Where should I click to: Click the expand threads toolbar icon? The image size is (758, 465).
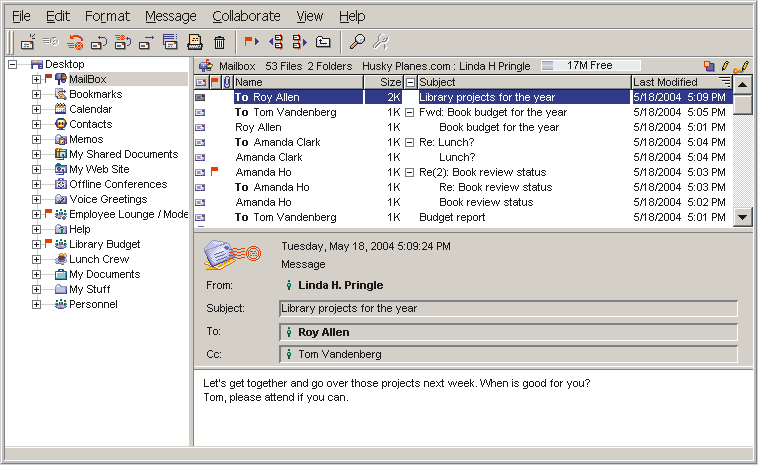coord(299,42)
